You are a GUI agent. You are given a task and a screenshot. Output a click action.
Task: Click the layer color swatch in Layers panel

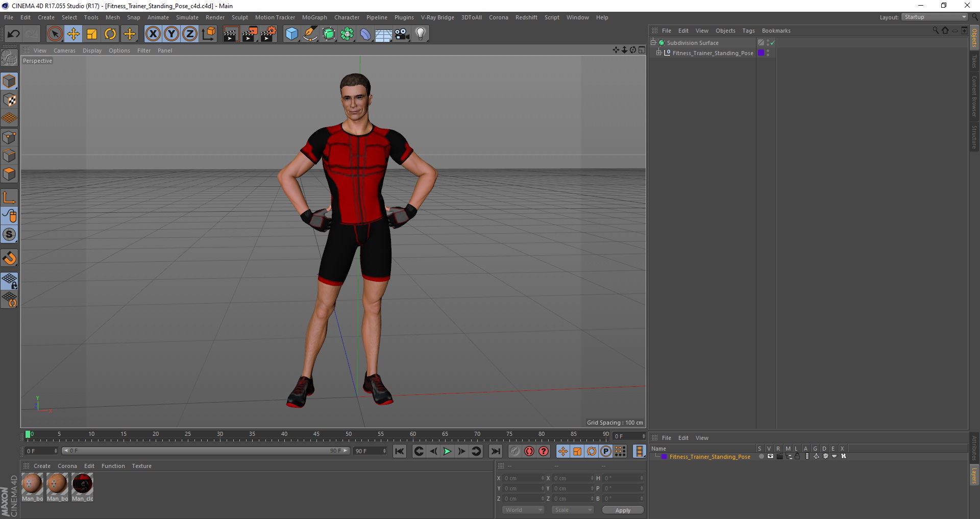click(x=664, y=457)
